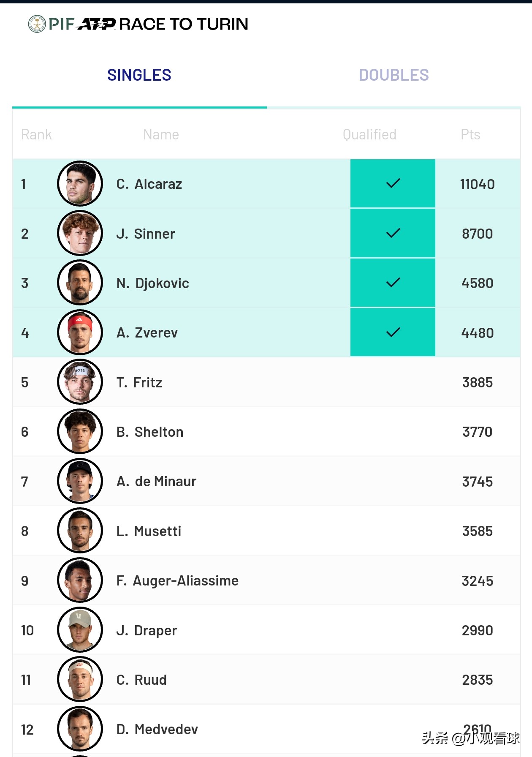Select the Singles tab
Screen dimensions: 532x757
[139, 75]
